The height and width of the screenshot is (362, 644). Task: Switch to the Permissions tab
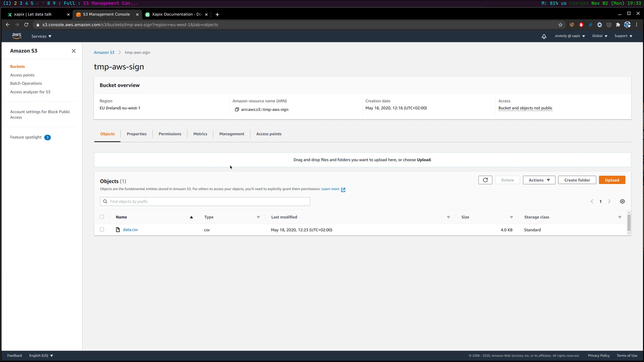[170, 134]
